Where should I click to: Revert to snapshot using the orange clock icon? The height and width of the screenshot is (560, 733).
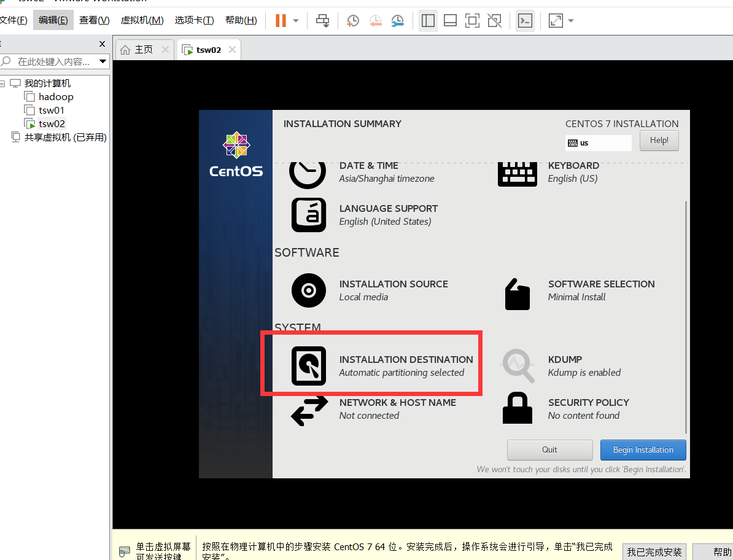pyautogui.click(x=375, y=20)
